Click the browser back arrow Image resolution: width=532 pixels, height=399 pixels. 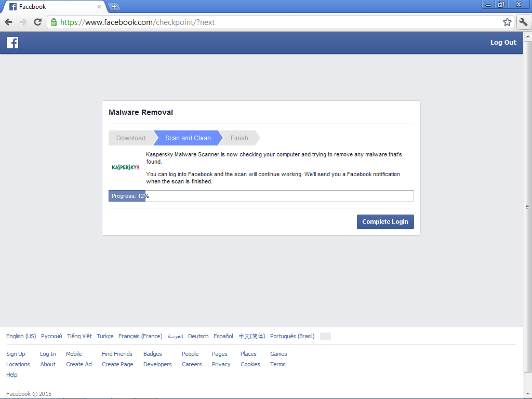tap(9, 22)
